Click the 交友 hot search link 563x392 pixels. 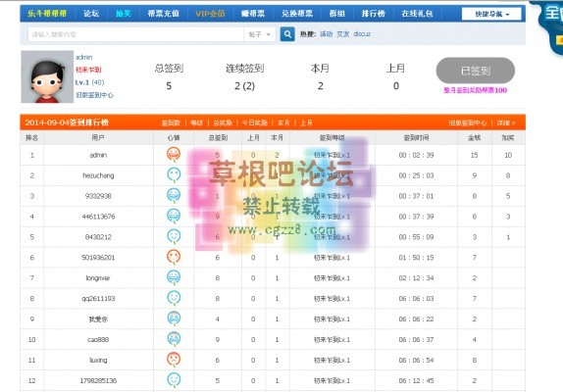pos(343,34)
